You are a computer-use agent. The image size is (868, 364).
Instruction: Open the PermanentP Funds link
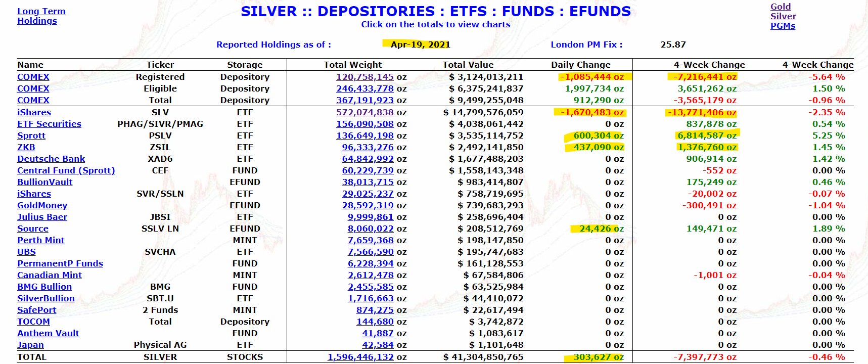click(x=60, y=263)
